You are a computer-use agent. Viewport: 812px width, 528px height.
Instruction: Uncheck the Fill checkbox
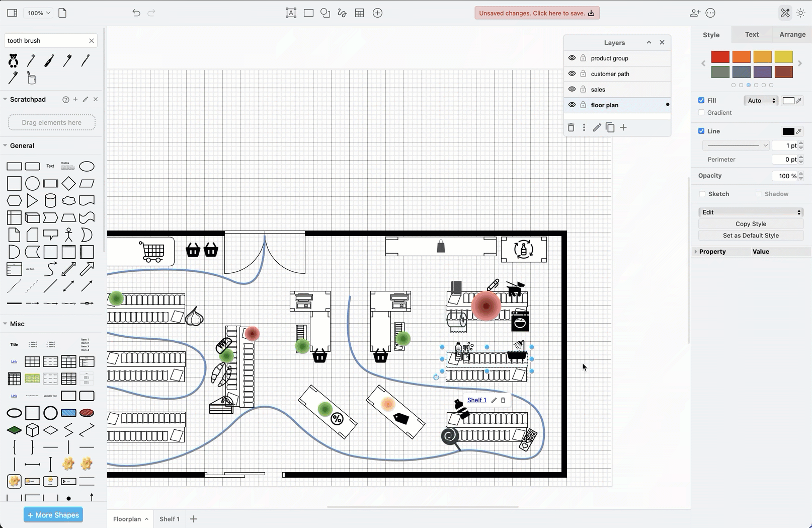pos(701,100)
